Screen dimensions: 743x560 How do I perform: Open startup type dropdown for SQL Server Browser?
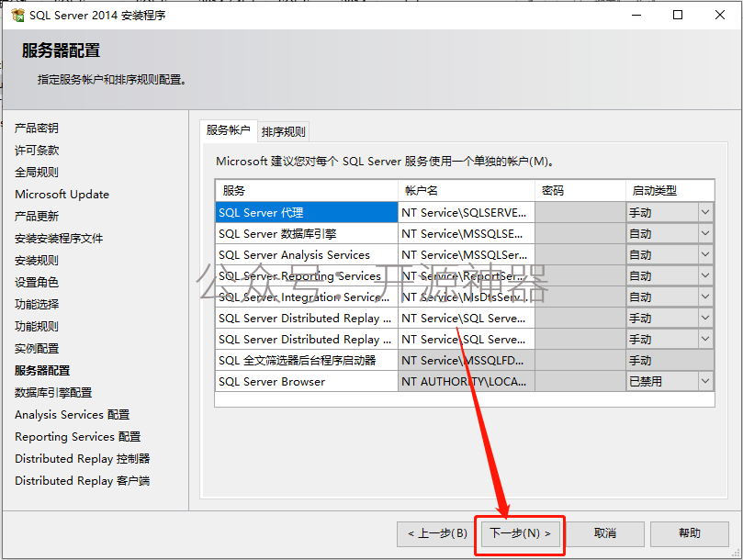705,381
